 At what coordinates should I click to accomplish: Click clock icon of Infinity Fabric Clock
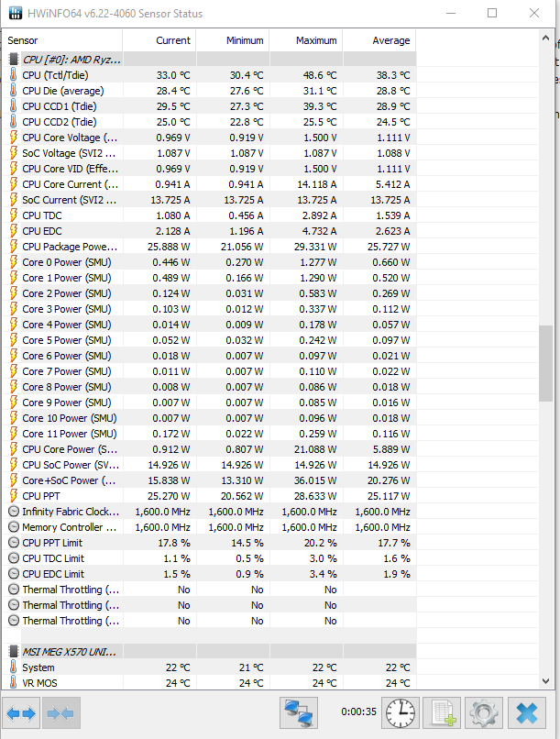pyautogui.click(x=14, y=512)
